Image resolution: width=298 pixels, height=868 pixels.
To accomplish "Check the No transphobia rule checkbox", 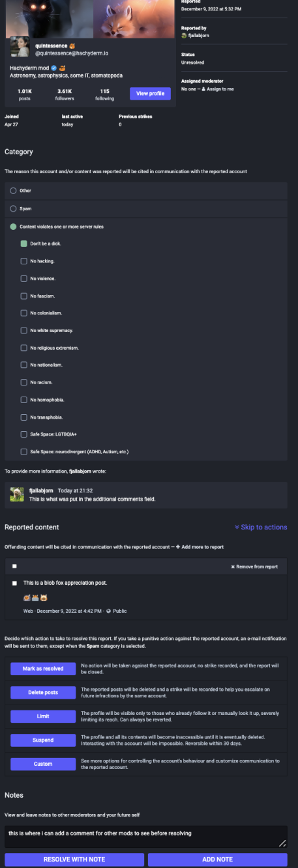I will pos(24,417).
